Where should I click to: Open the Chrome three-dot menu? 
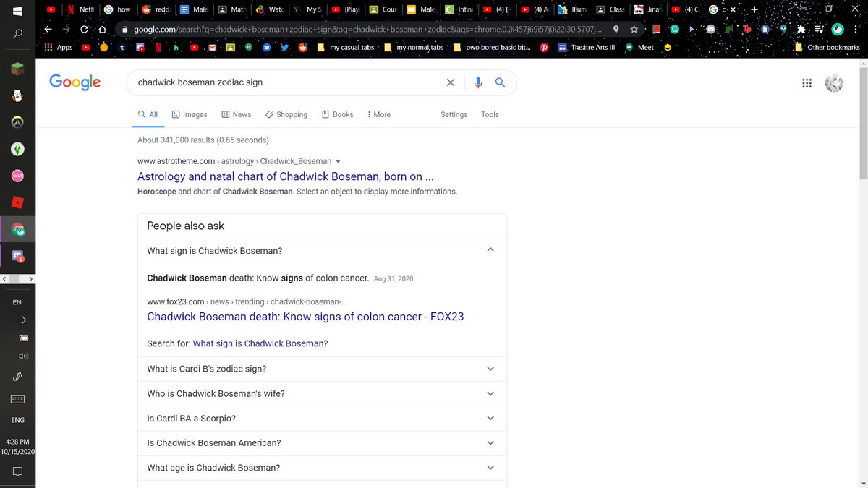[x=856, y=30]
